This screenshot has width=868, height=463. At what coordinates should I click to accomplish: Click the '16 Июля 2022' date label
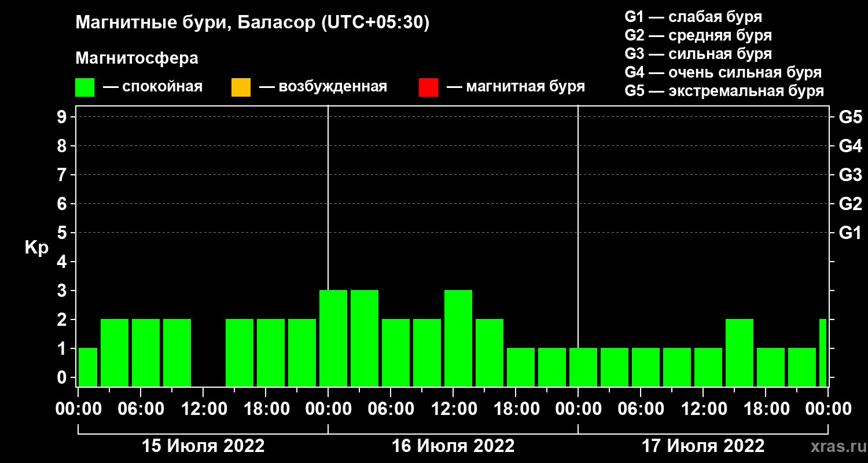[x=453, y=446]
